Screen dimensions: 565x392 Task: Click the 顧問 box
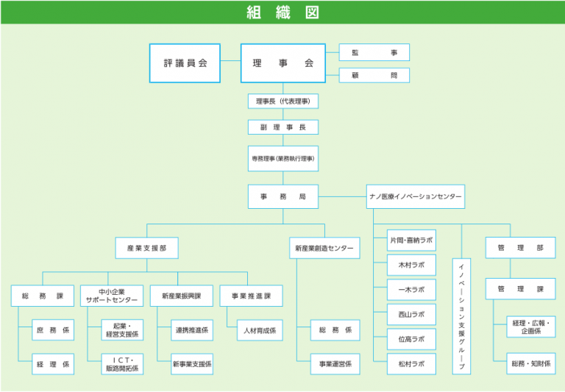click(374, 75)
